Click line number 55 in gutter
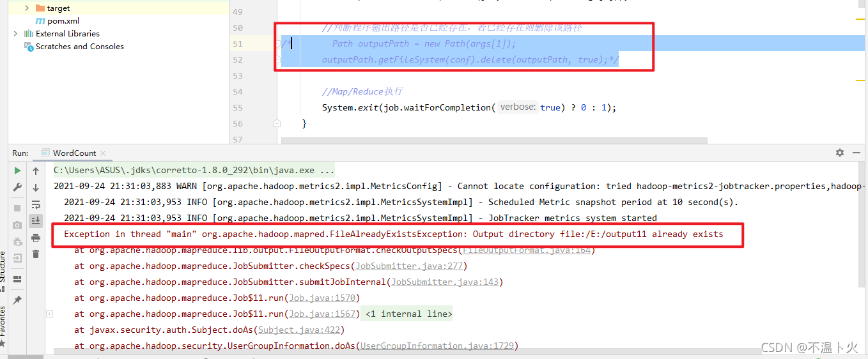868x359 pixels. pyautogui.click(x=237, y=107)
